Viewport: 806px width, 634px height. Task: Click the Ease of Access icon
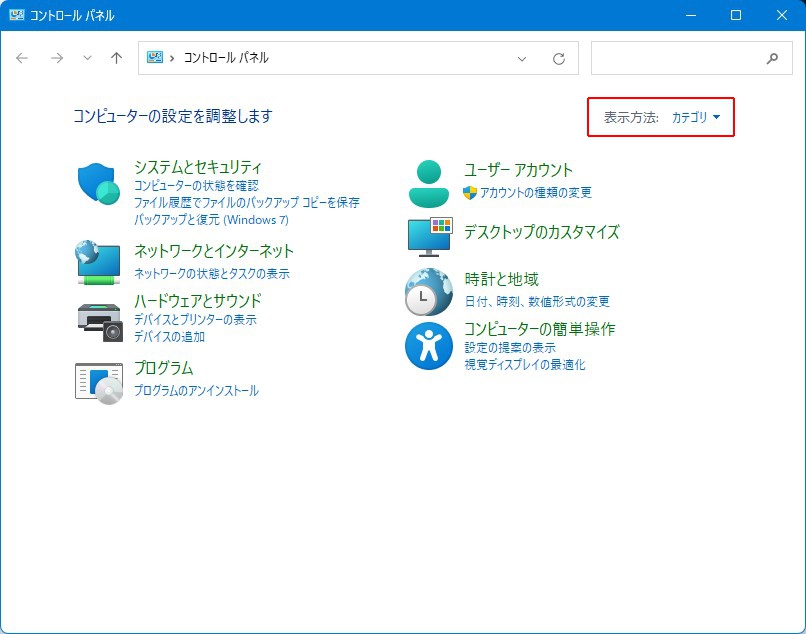tap(430, 346)
